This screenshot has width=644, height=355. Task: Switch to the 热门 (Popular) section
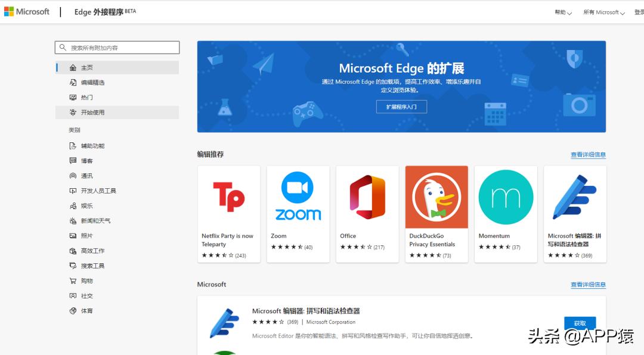pyautogui.click(x=85, y=97)
